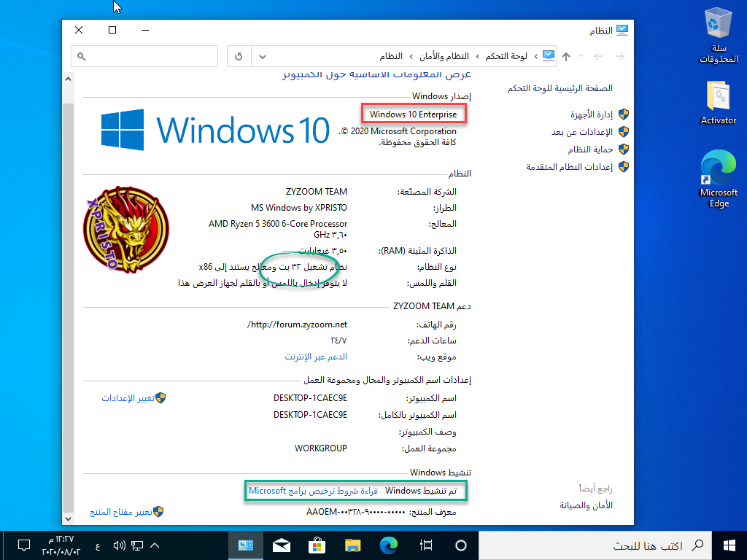This screenshot has height=560, width=747.
Task: Show hidden system tray icons
Action: pos(155,545)
